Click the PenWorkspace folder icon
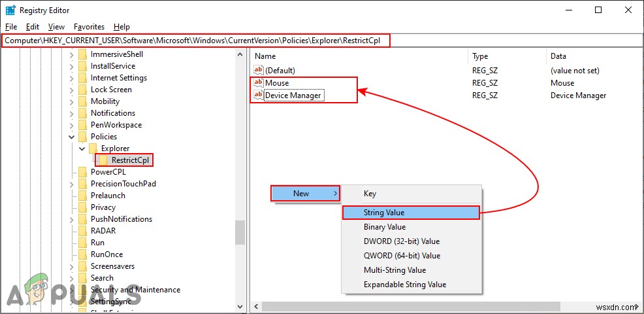The image size is (644, 314). tap(83, 125)
